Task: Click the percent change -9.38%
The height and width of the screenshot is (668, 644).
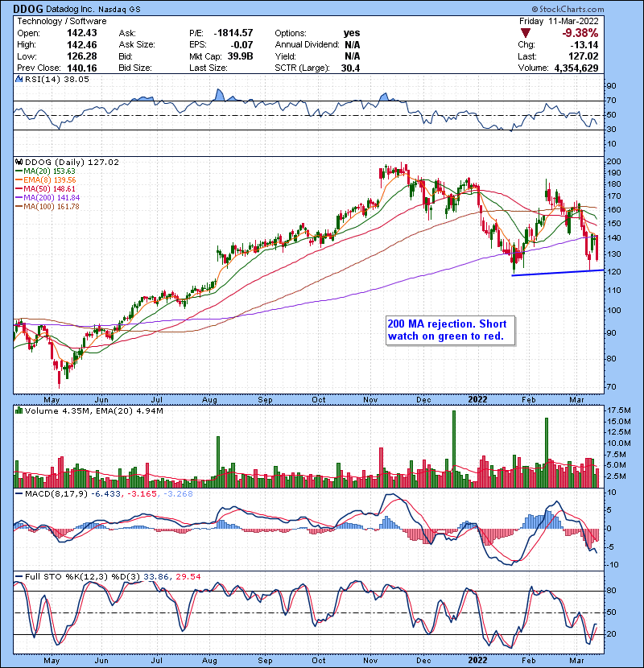Action: coord(580,33)
